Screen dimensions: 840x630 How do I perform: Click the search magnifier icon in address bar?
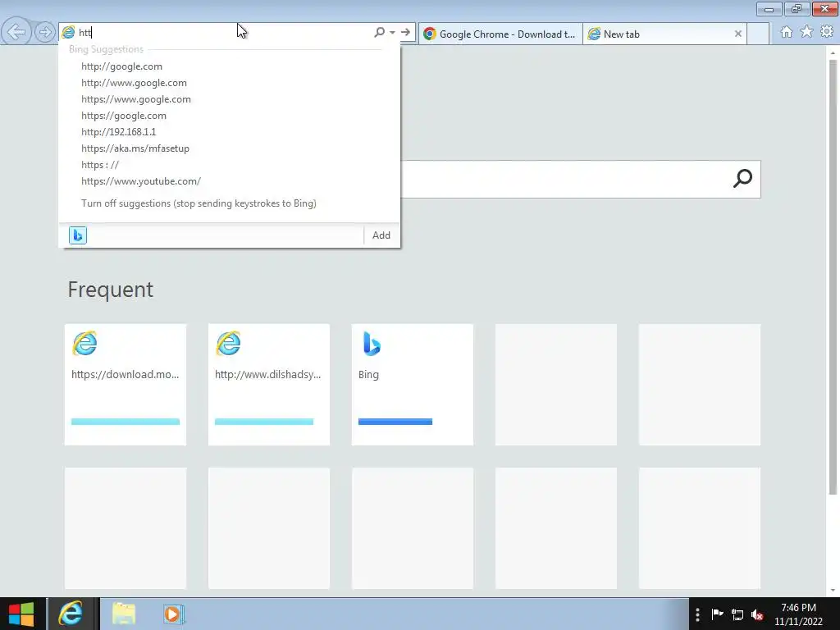[x=379, y=33]
